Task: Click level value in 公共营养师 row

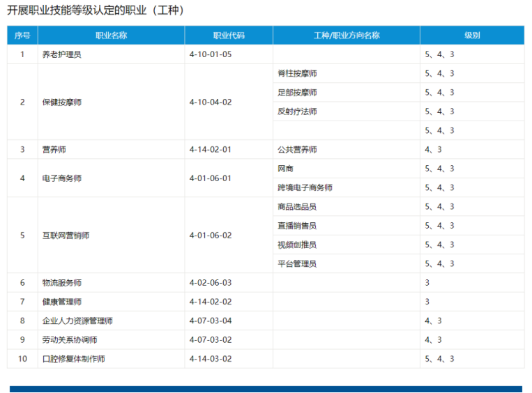Action: 433,150
